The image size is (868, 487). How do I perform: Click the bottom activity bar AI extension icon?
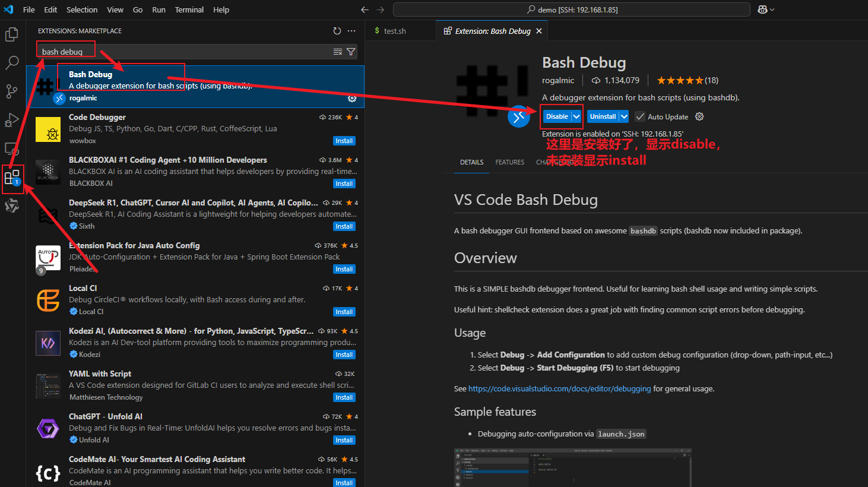point(12,205)
